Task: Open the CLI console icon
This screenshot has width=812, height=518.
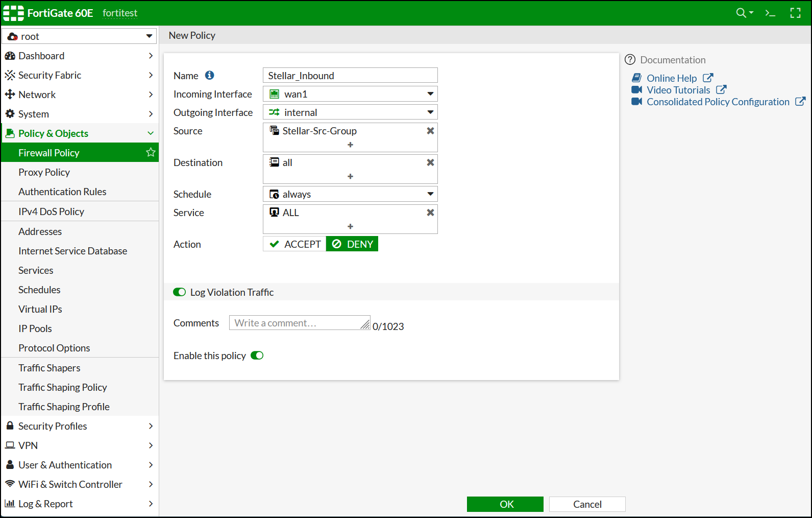Action: (x=770, y=13)
